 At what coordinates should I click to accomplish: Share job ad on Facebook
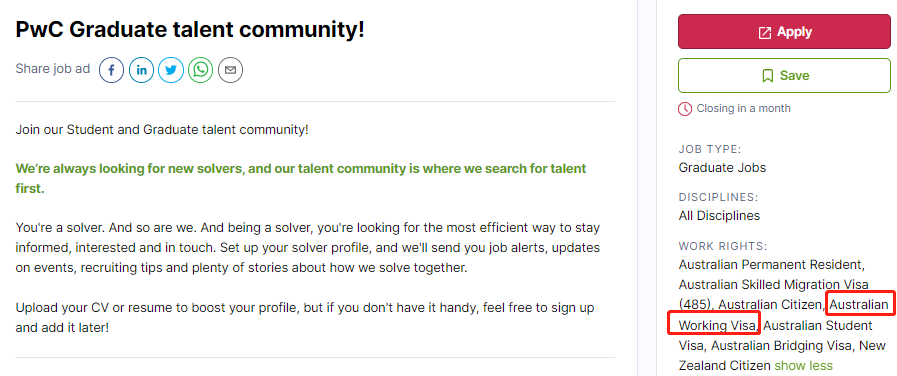click(112, 70)
